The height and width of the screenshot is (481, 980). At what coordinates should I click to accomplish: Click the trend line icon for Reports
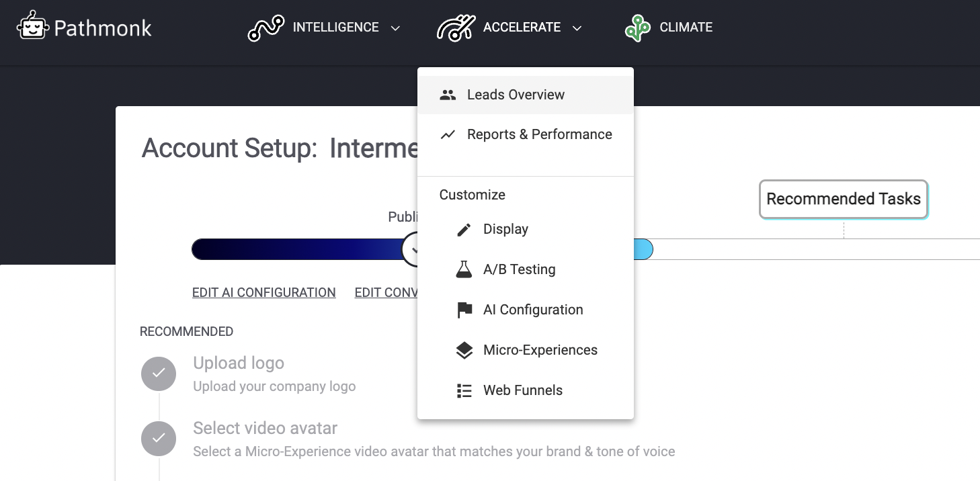[x=448, y=134]
